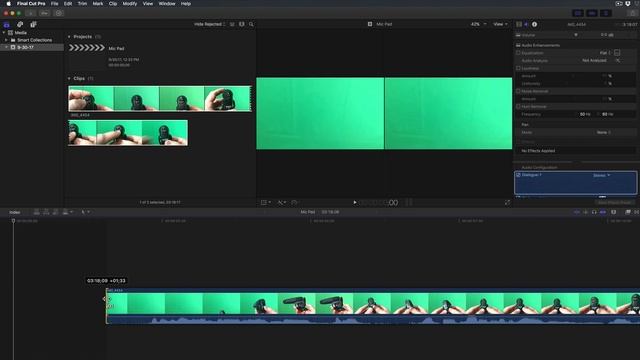Click the audio analysis magic wand icon
The width and height of the screenshot is (640, 360).
pos(618,60)
